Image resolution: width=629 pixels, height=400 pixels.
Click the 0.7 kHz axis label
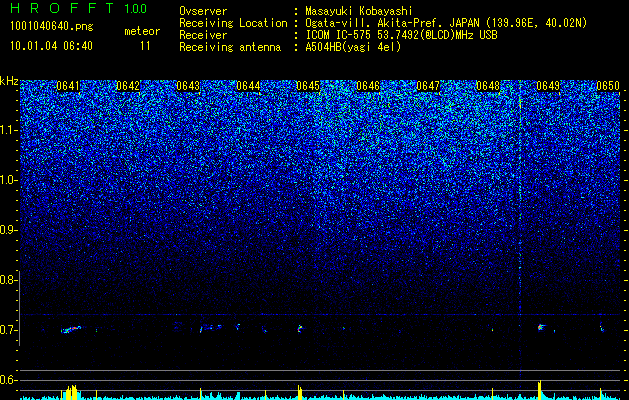(9, 330)
